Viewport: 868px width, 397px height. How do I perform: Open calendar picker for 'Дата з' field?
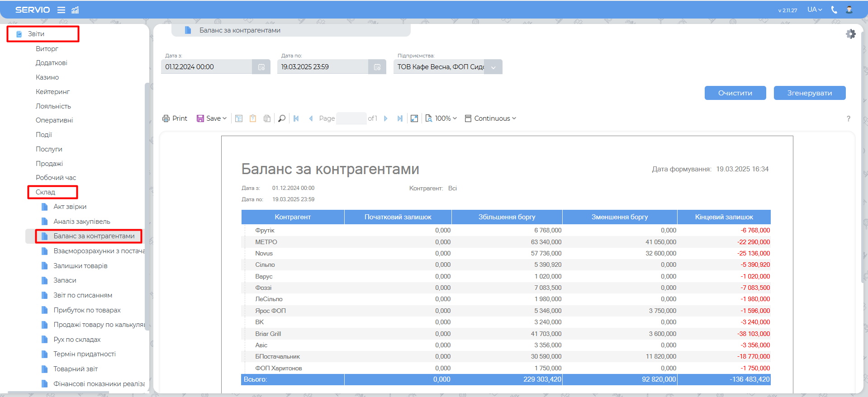click(261, 67)
